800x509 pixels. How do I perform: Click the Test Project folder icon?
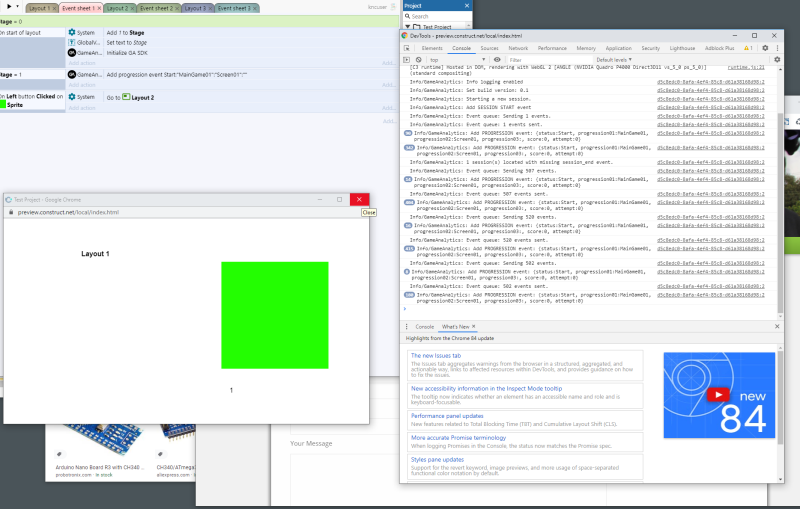coord(416,27)
